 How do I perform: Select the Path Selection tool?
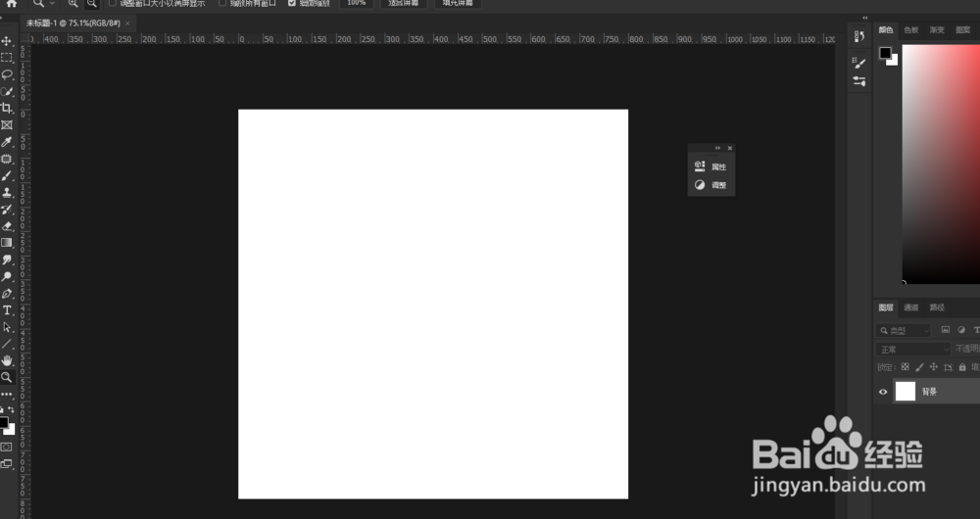pos(7,327)
